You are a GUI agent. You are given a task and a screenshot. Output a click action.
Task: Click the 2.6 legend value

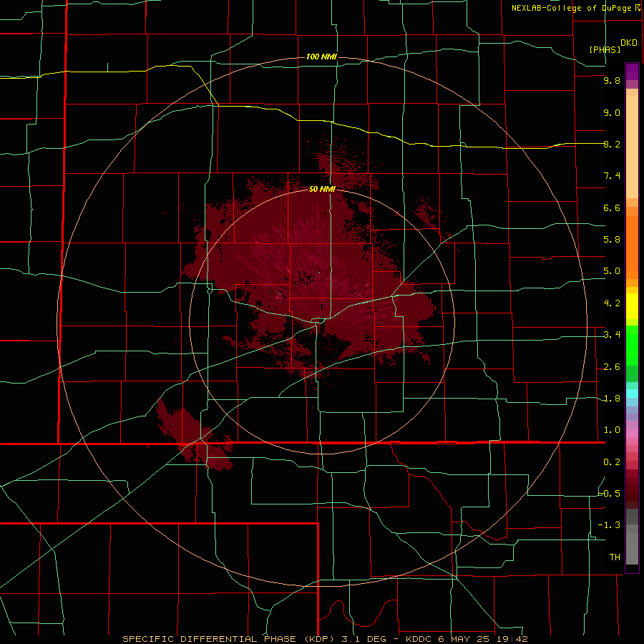tap(612, 367)
